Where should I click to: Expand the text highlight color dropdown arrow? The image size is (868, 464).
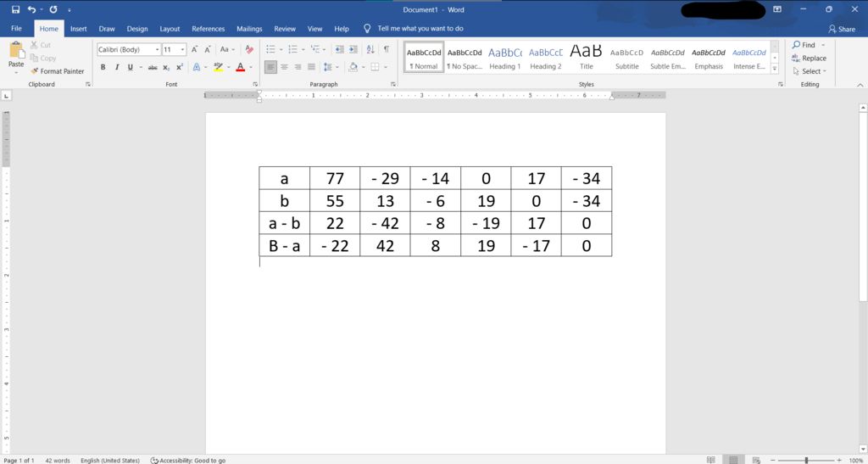(229, 67)
